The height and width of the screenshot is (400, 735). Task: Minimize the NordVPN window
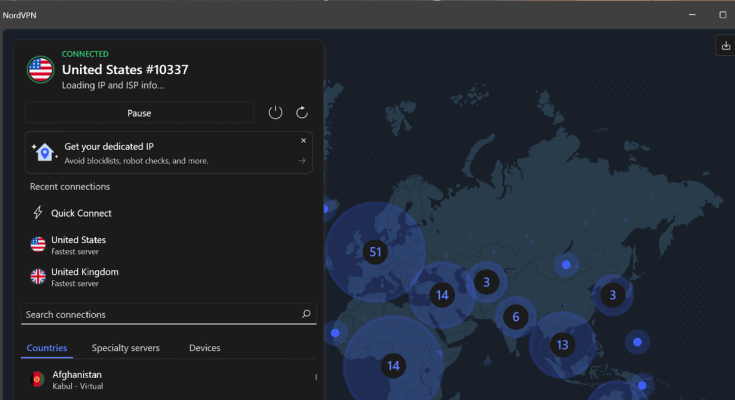[692, 15]
